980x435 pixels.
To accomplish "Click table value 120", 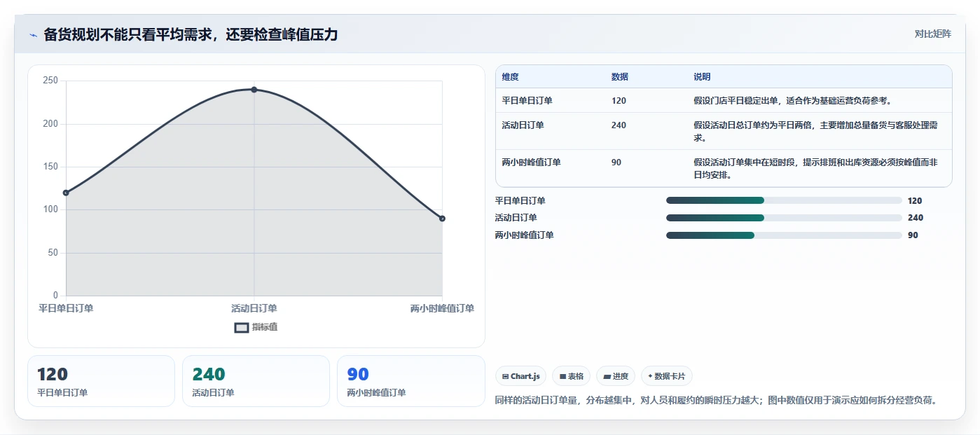I will coord(619,101).
